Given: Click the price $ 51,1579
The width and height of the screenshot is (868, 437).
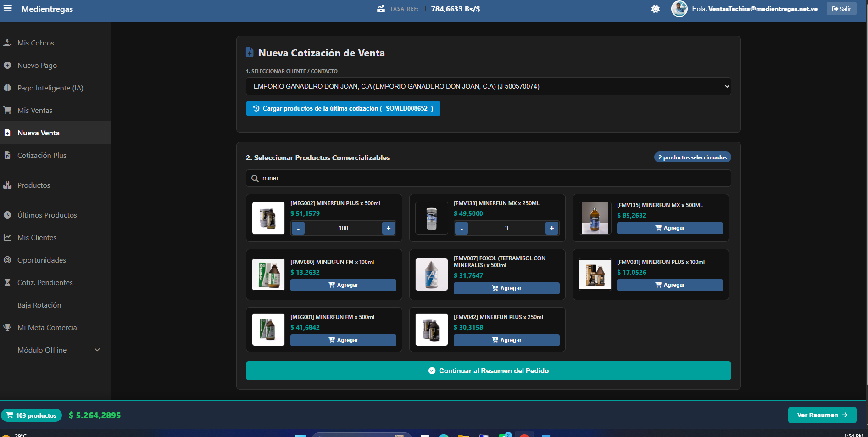Looking at the screenshot, I should coord(305,213).
